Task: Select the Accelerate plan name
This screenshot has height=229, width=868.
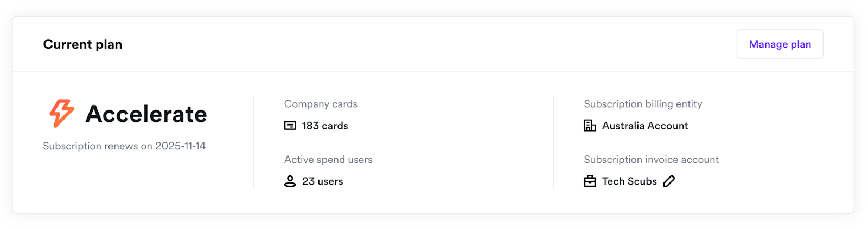Action: [146, 114]
